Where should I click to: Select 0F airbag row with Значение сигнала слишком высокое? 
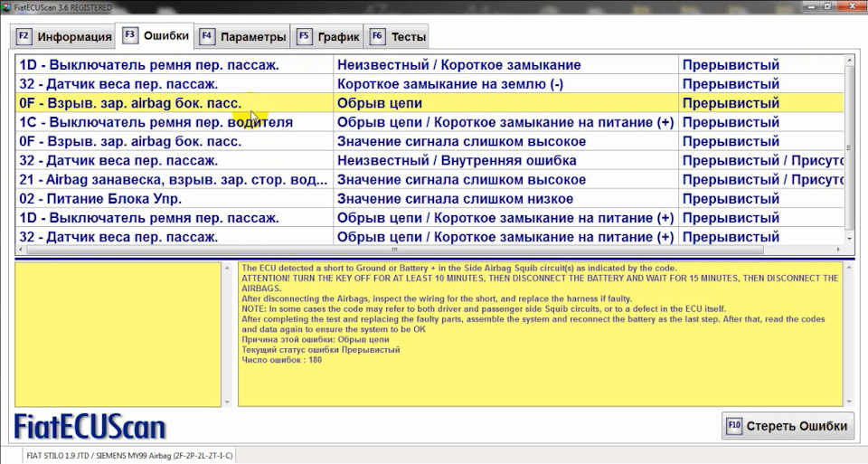point(429,141)
